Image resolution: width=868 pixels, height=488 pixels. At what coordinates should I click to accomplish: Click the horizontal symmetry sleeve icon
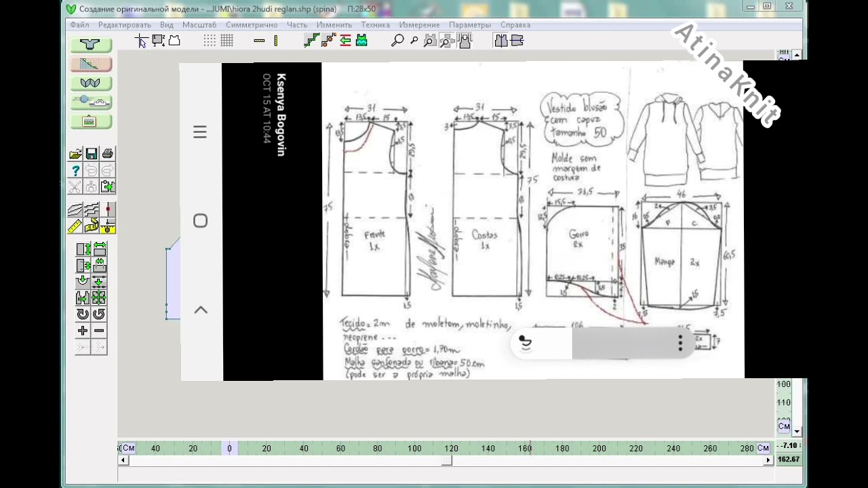517,41
